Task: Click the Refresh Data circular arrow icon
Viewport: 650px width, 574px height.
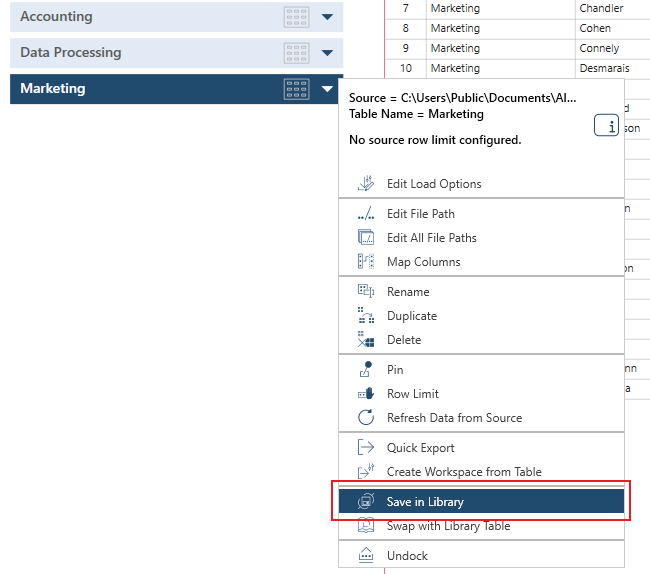Action: pos(366,417)
